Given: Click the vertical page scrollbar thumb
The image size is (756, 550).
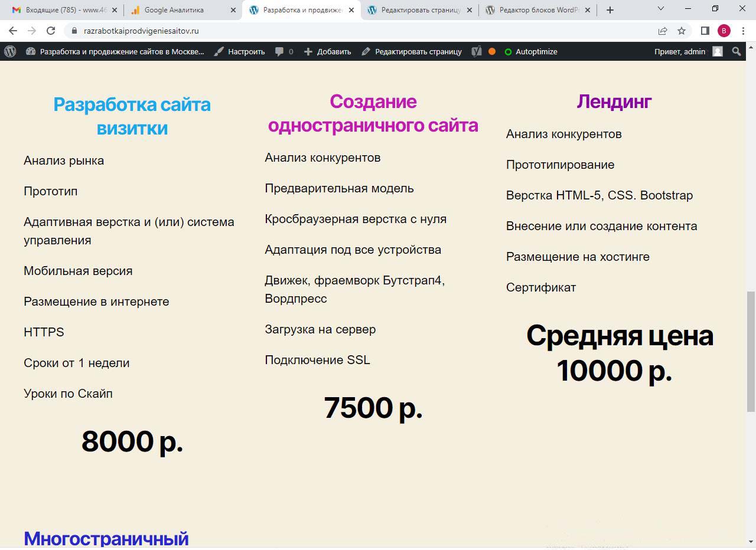Looking at the screenshot, I should [x=751, y=351].
